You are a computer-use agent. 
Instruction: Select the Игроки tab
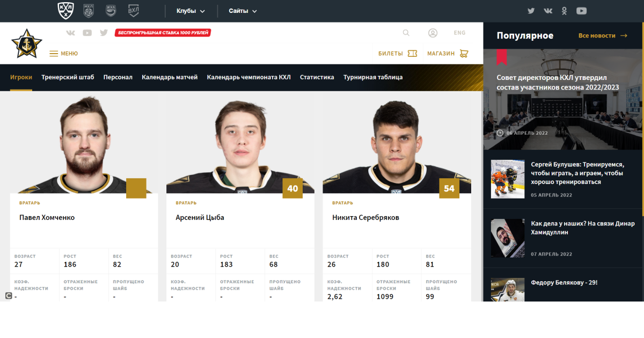[x=21, y=77]
